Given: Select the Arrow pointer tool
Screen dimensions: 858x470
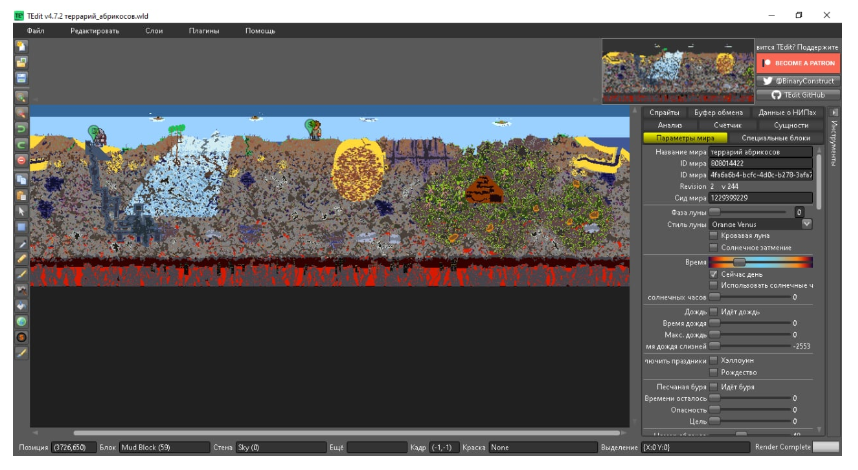Looking at the screenshot, I should pyautogui.click(x=21, y=211).
